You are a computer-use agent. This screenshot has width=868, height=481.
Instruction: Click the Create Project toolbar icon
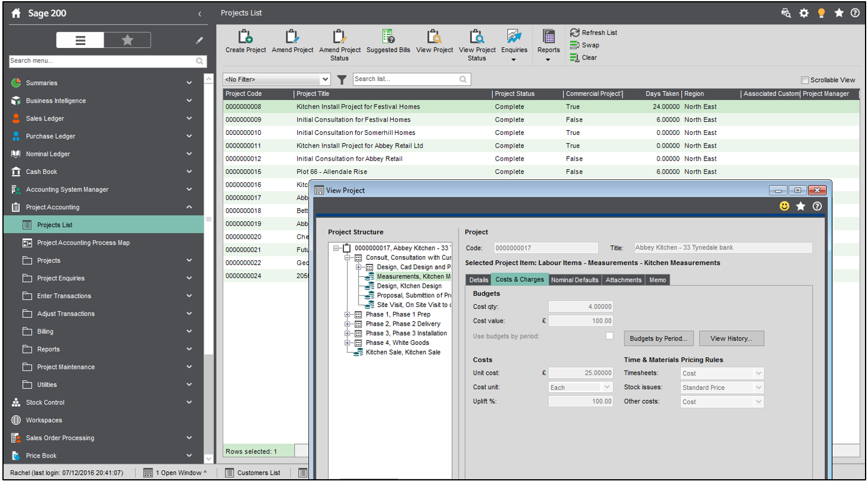tap(246, 37)
